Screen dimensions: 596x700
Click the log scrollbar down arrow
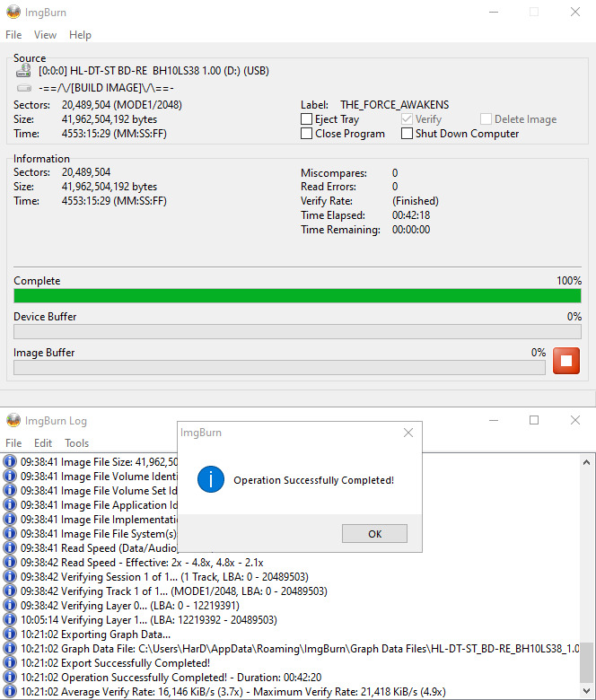(587, 691)
